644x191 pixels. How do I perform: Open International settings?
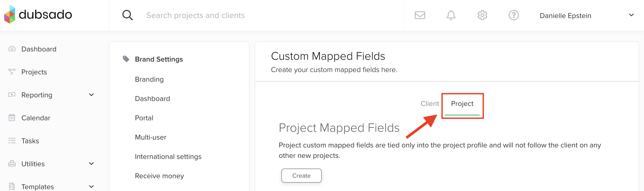(168, 157)
